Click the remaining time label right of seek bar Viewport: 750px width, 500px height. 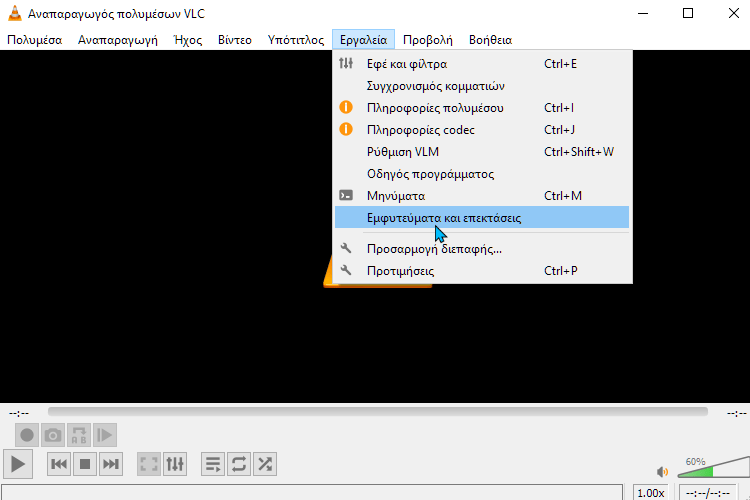coord(737,413)
